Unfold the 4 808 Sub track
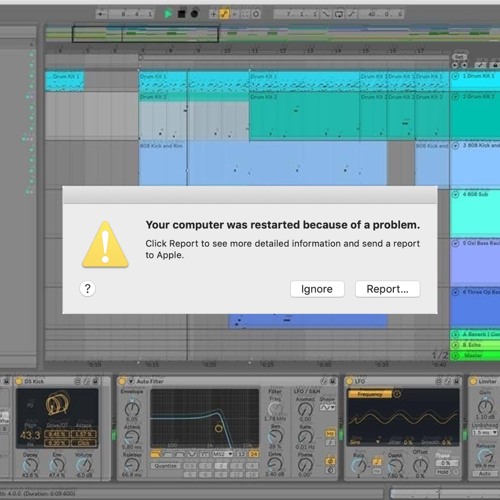Screen dimensions: 500x500 coord(455,194)
